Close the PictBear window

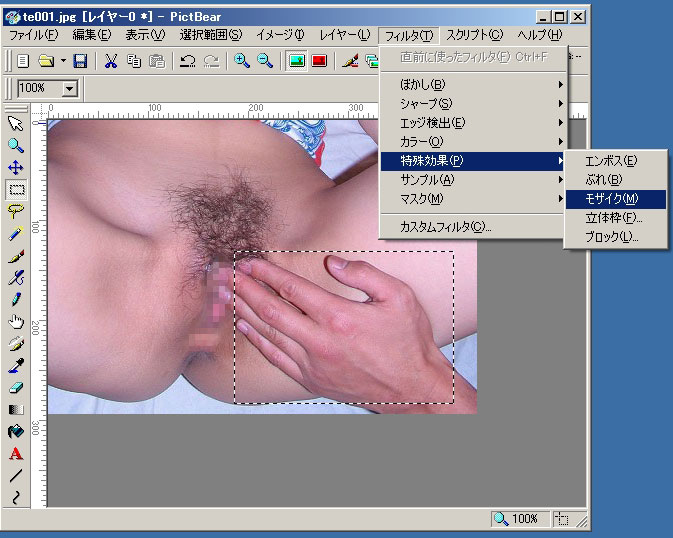tap(578, 17)
